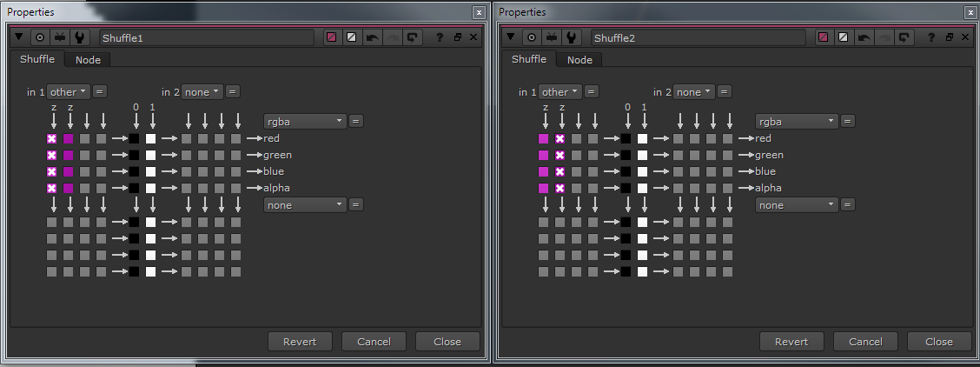Switch to Node tab in Shuffle1

pyautogui.click(x=88, y=60)
